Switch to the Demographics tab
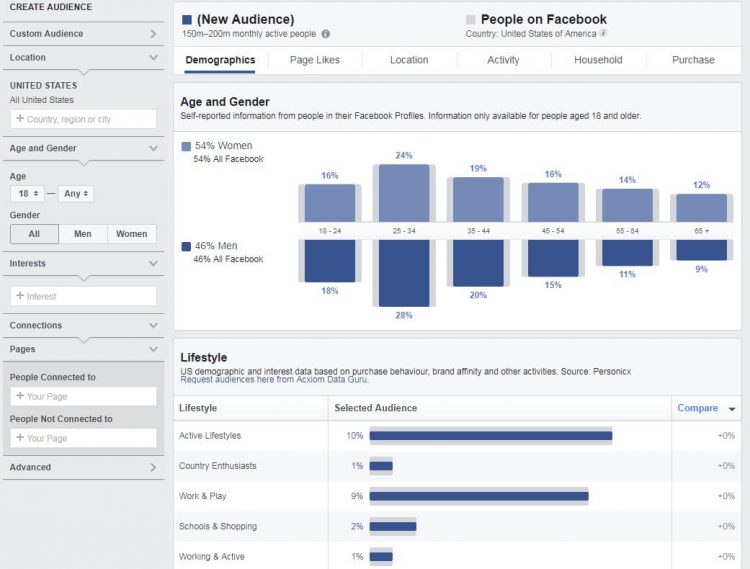This screenshot has width=750, height=569. coord(220,60)
